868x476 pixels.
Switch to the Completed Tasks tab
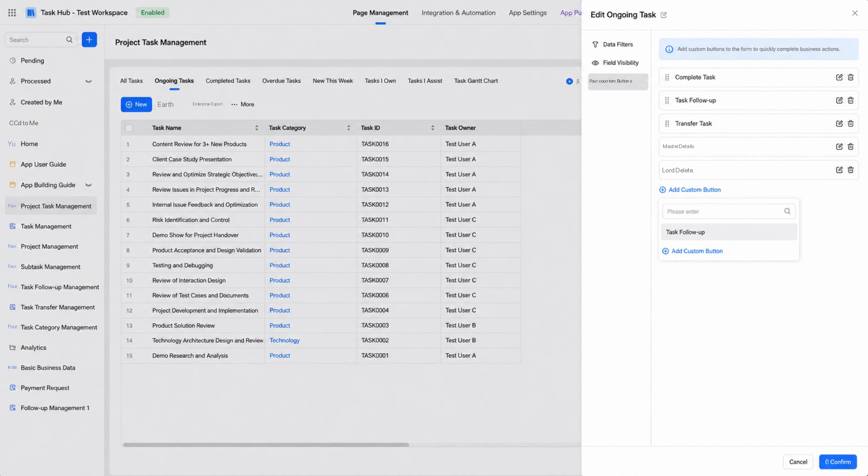coord(228,81)
